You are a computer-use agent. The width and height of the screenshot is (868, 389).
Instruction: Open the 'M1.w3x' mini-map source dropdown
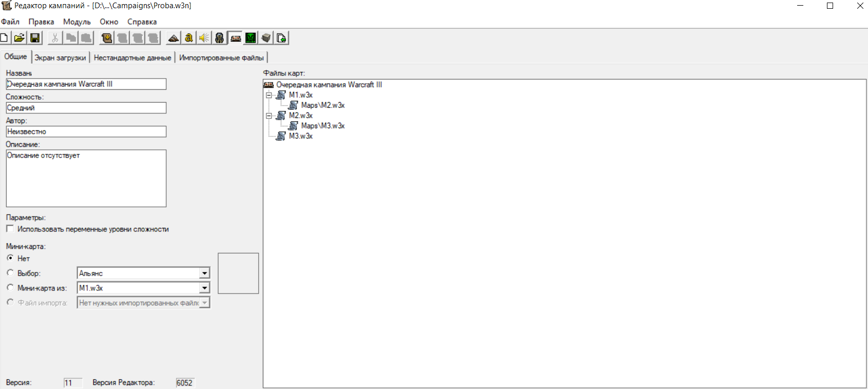tap(204, 288)
